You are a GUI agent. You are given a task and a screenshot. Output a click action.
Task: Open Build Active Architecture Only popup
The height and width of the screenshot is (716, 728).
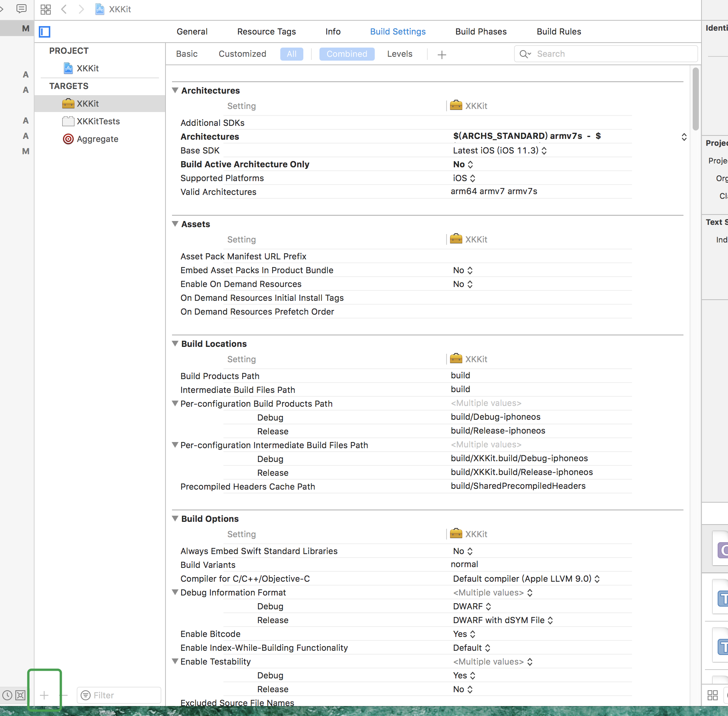click(463, 164)
